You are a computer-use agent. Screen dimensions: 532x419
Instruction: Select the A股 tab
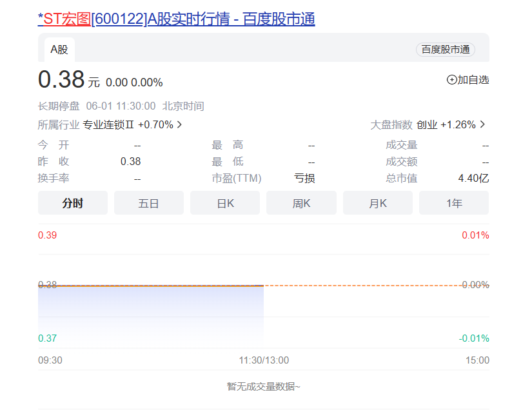point(59,50)
